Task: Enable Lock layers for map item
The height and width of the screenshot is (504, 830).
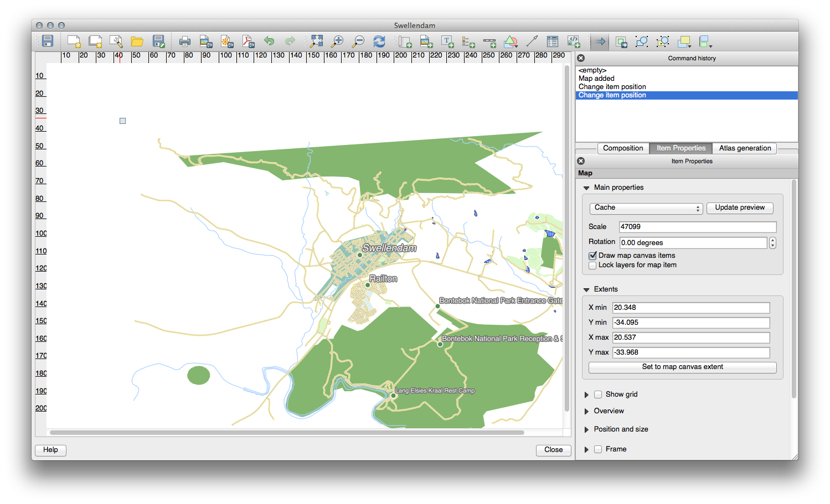Action: coord(593,266)
